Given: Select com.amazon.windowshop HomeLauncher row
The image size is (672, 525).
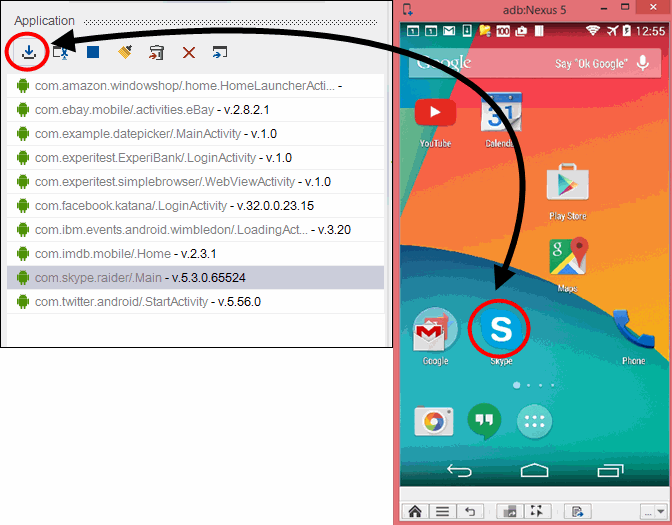Looking at the screenshot, I should (195, 86).
